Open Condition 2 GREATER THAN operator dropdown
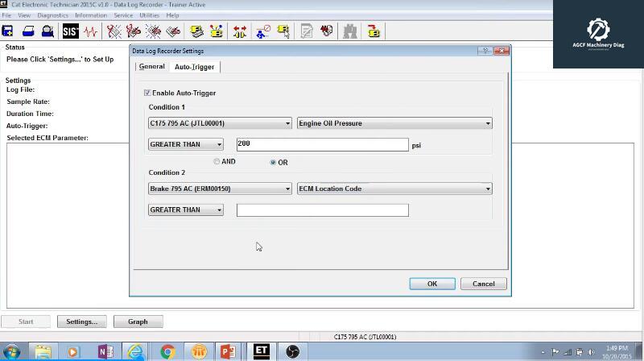644x361 pixels. 186,210
